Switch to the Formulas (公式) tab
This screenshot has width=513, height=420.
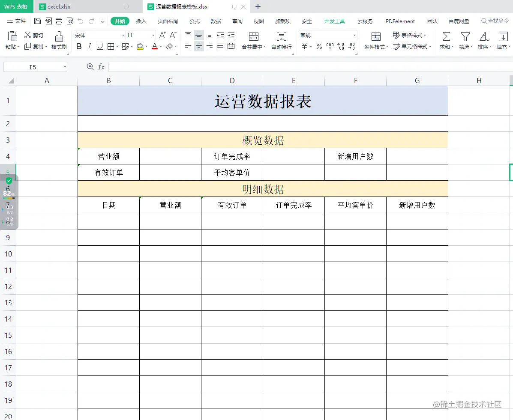click(x=194, y=21)
